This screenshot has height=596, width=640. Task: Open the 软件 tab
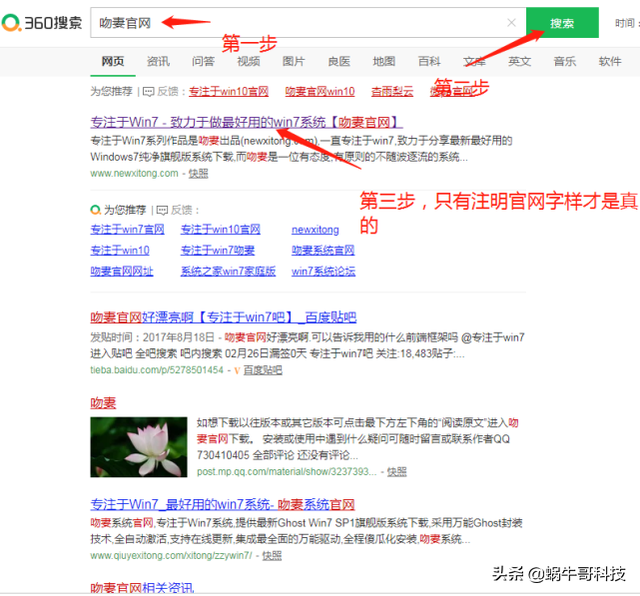(x=610, y=61)
